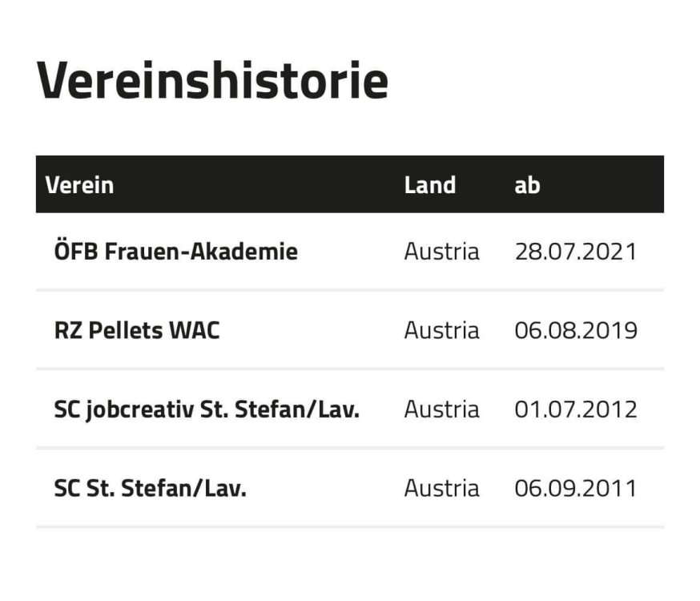Open the ÖFB Frauen-Akademie club link
The height and width of the screenshot is (601, 700).
[175, 252]
